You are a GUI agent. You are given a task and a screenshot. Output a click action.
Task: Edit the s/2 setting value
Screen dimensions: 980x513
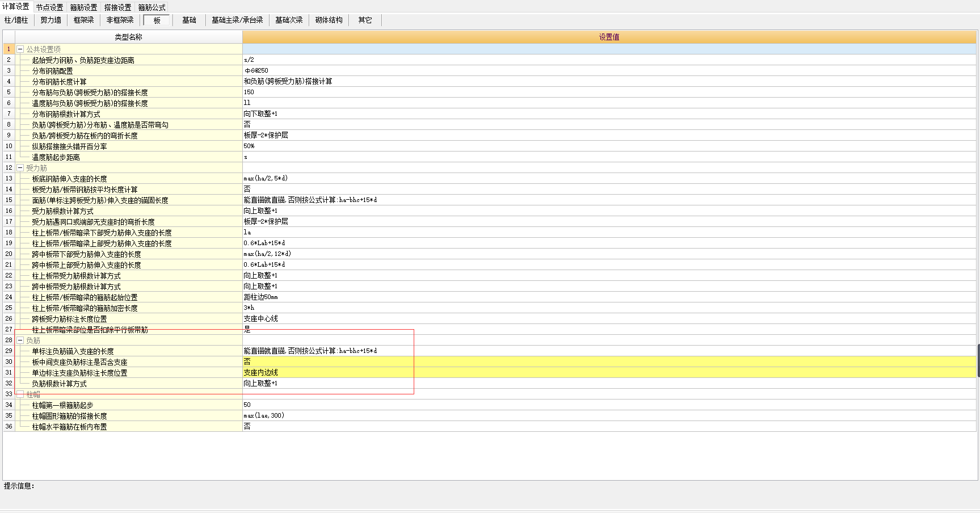609,60
